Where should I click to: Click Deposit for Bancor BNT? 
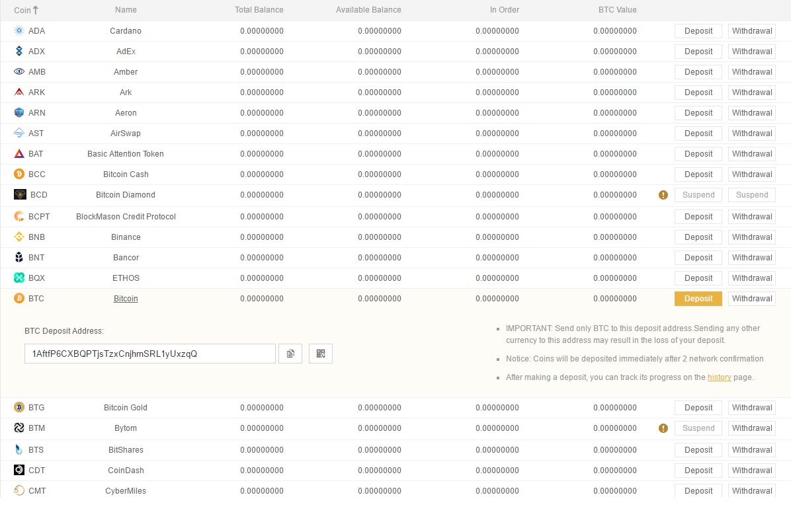(698, 258)
